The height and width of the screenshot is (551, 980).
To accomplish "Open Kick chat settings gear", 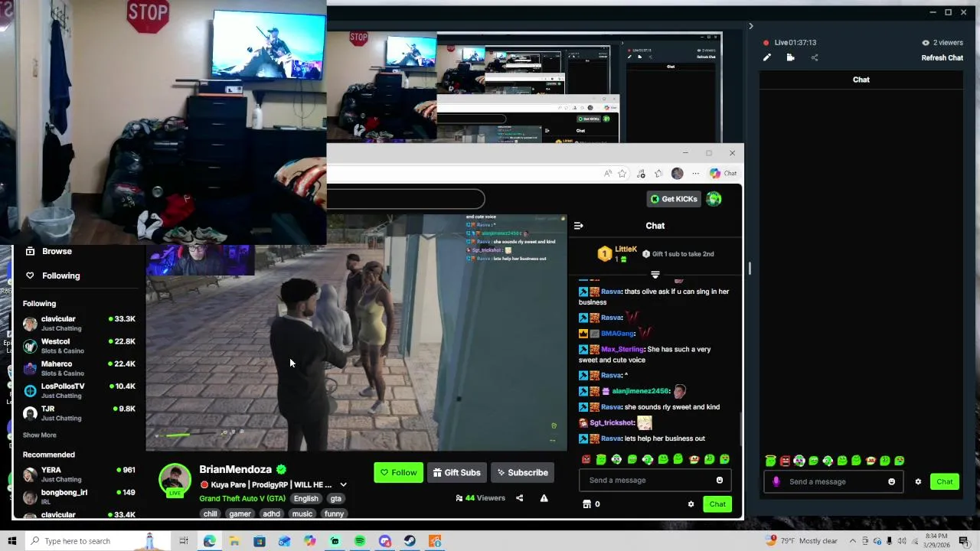I will tap(691, 504).
